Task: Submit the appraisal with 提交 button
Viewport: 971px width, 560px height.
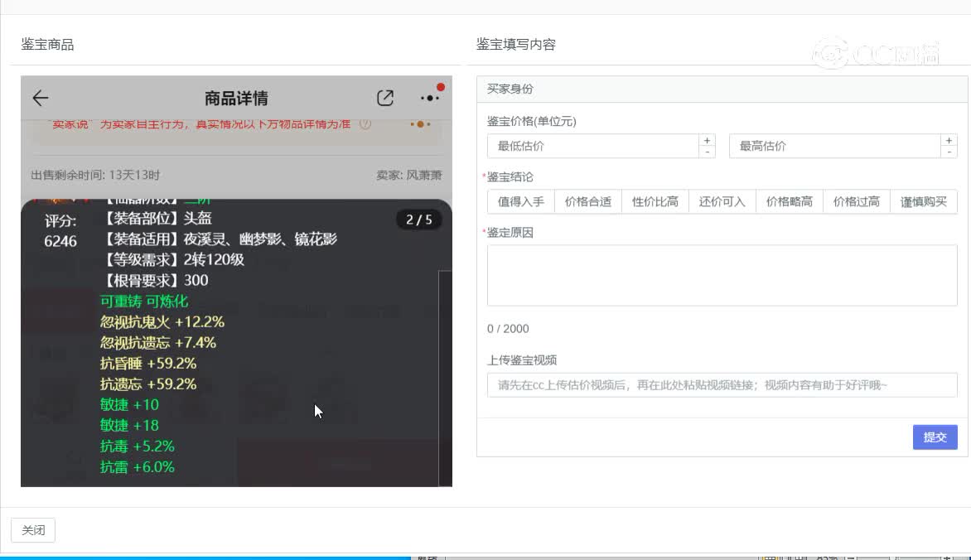Action: click(935, 437)
